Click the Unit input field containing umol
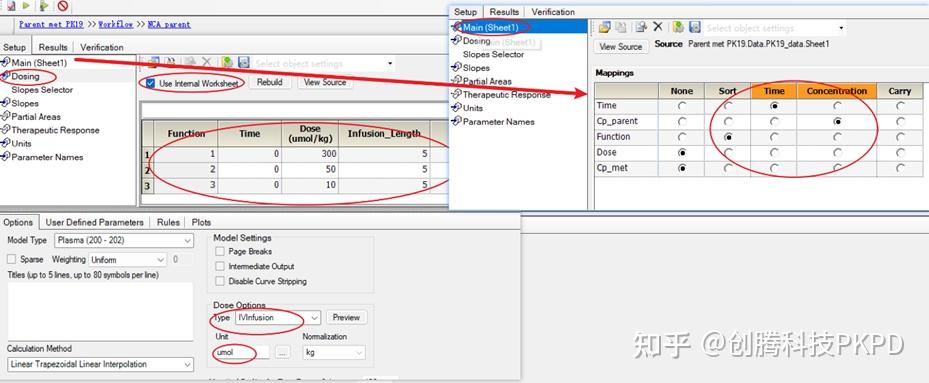The width and height of the screenshot is (929, 383). tap(242, 352)
